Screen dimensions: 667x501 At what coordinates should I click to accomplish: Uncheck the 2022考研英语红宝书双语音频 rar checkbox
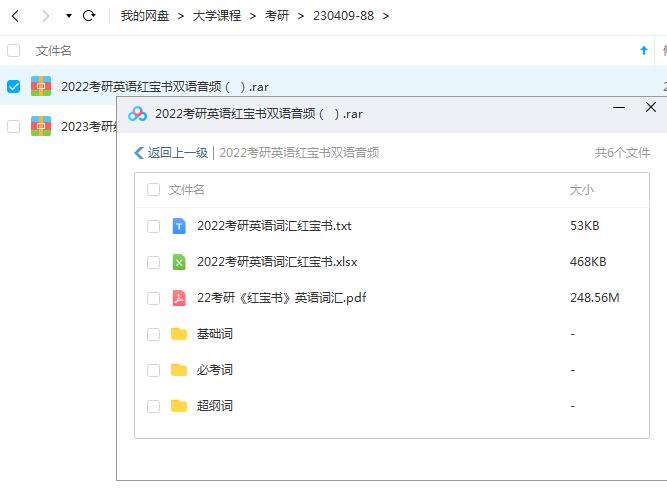click(x=13, y=87)
